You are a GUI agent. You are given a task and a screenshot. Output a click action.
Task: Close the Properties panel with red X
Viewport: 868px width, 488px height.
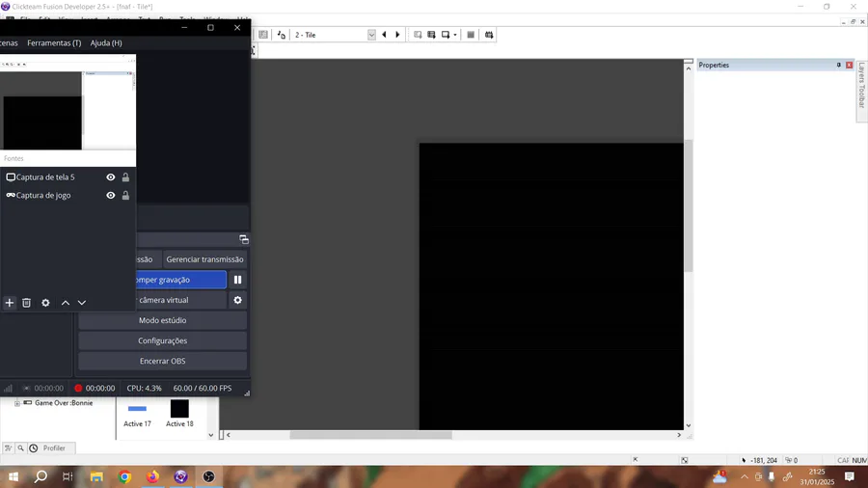849,65
